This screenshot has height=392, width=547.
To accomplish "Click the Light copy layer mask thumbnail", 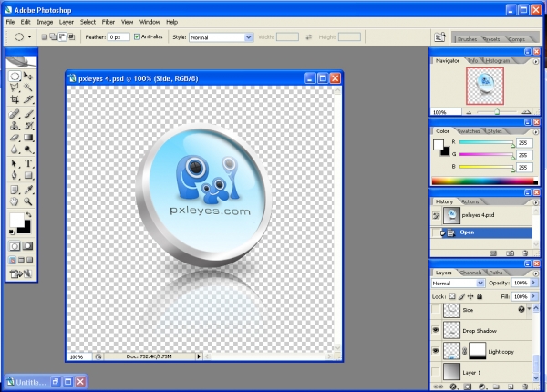I will coord(477,351).
